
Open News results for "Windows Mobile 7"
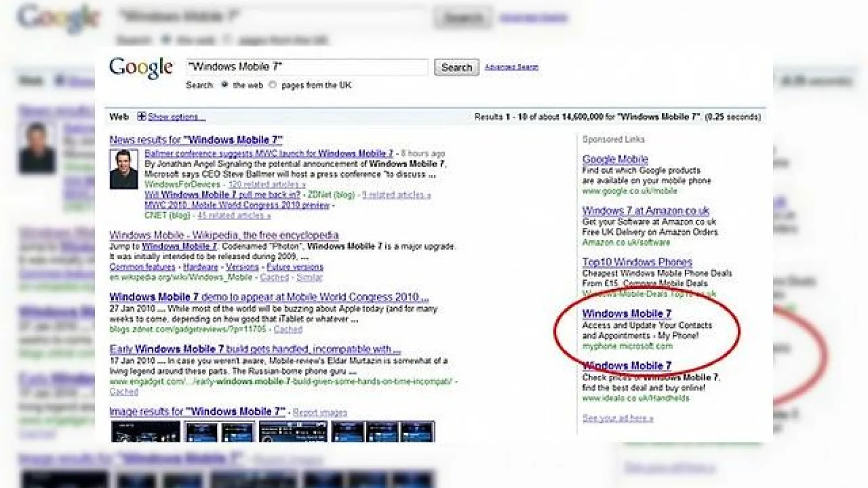coord(196,140)
